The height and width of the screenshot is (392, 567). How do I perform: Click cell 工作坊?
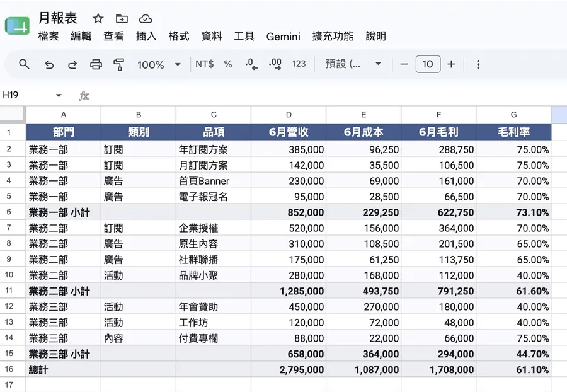tap(214, 322)
